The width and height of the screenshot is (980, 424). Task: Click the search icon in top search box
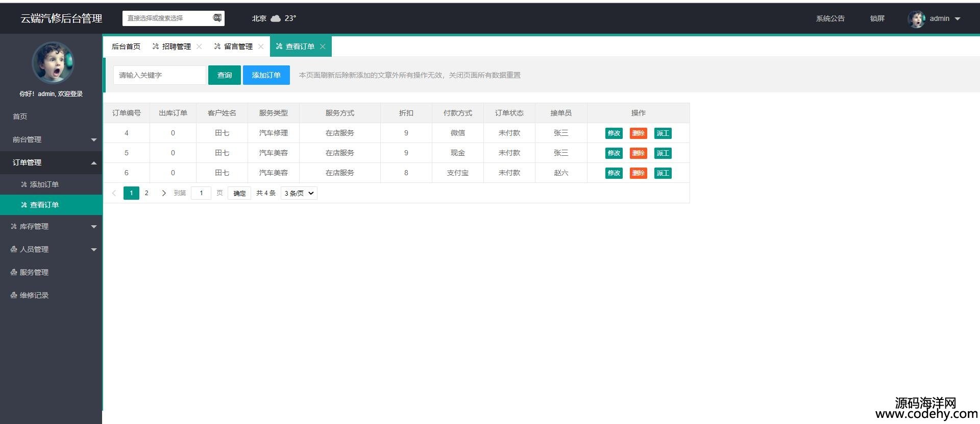217,18
